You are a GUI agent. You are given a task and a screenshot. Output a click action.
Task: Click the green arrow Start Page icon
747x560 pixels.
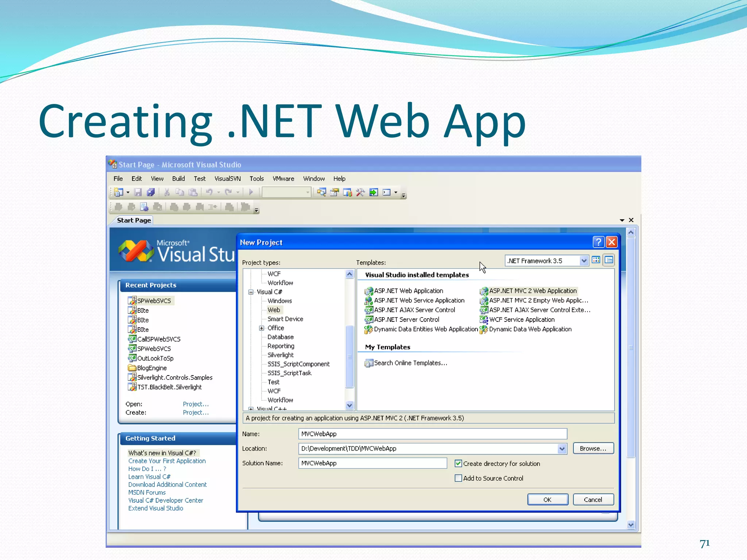[x=373, y=192]
